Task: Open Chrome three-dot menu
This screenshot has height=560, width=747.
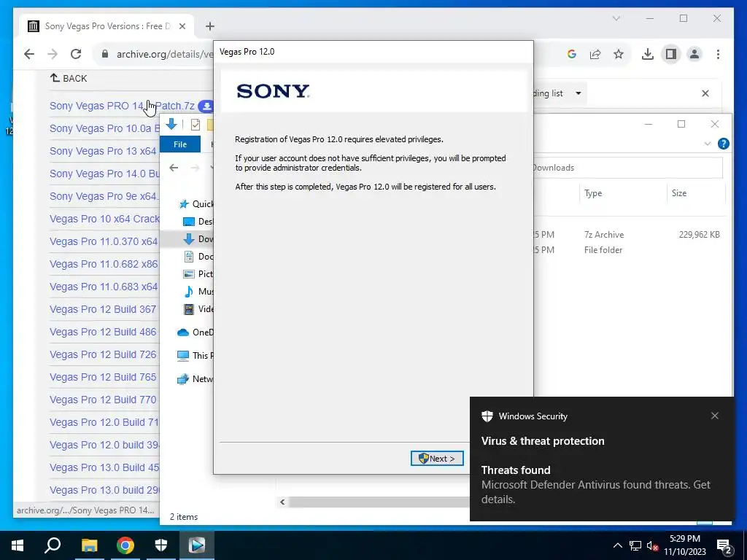Action: click(x=718, y=54)
